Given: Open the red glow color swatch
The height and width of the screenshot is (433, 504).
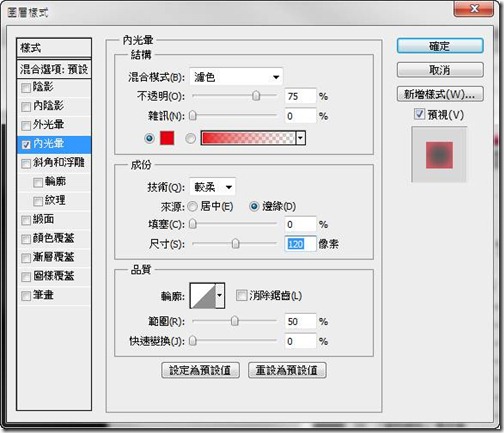Looking at the screenshot, I should (167, 138).
